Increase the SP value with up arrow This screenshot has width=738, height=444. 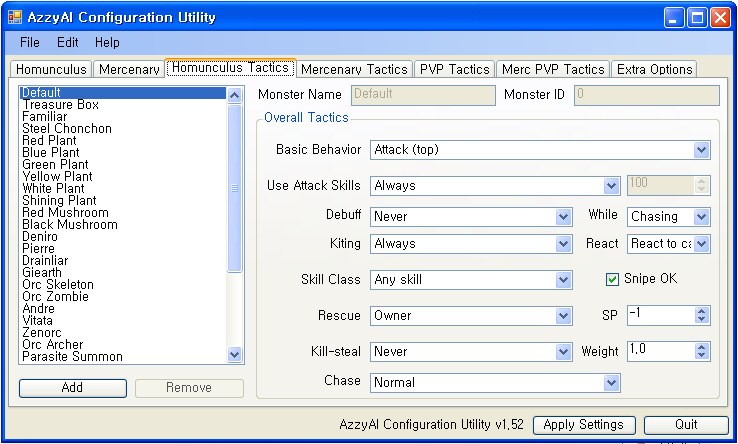701,311
